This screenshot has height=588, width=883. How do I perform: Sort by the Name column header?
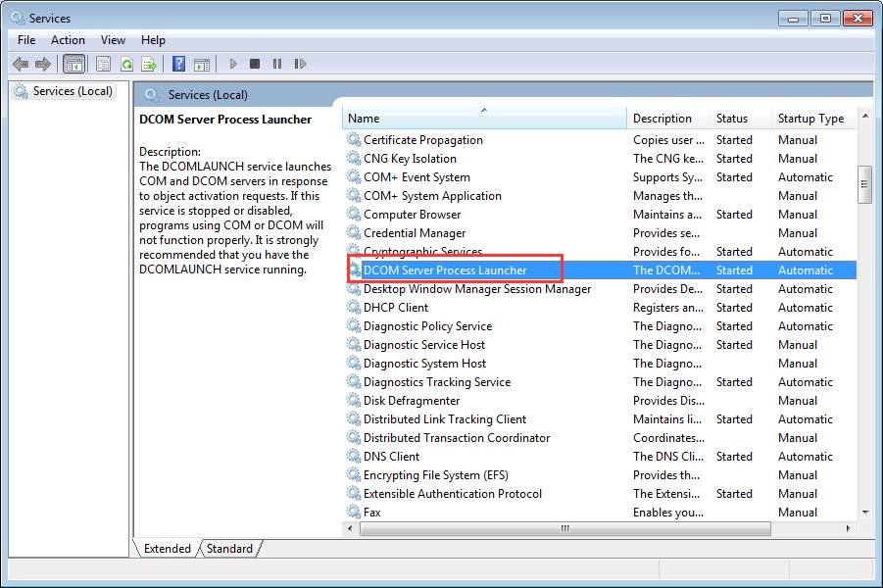pos(484,119)
